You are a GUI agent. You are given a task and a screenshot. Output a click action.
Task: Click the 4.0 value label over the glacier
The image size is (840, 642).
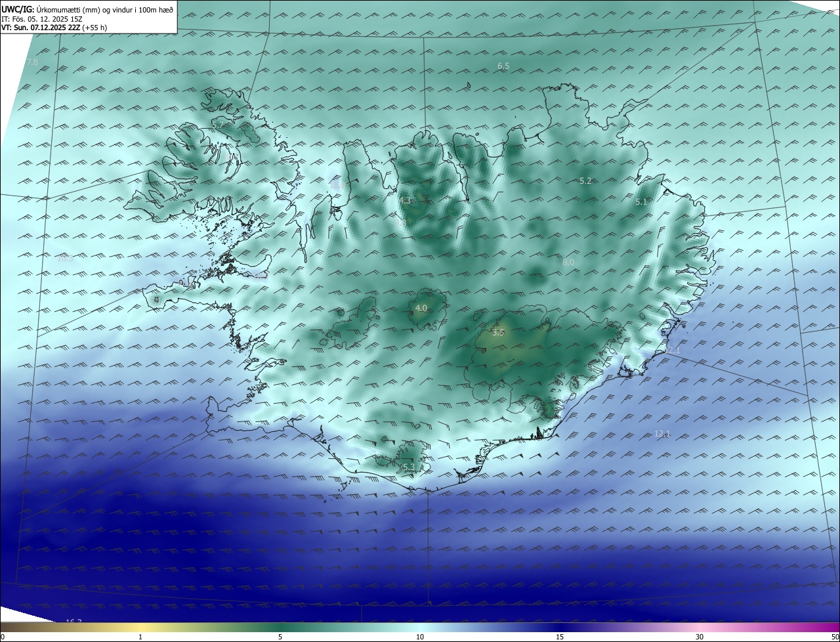421,308
